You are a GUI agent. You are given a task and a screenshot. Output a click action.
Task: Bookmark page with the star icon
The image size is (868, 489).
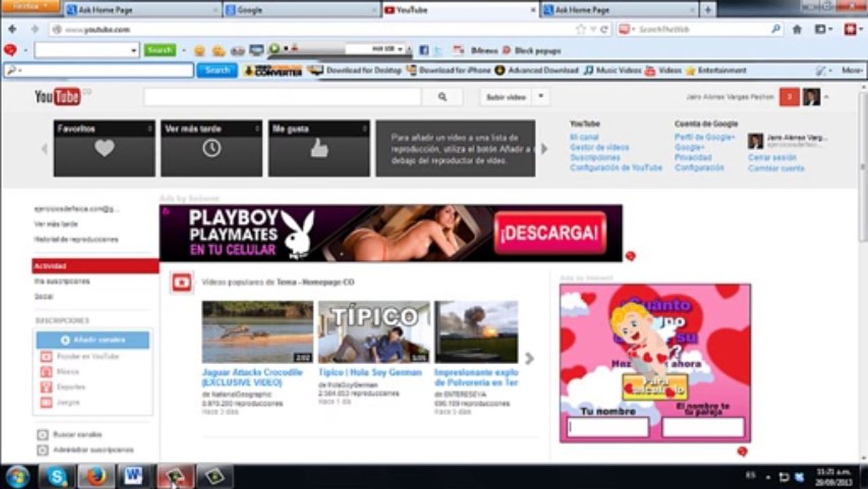coord(580,29)
